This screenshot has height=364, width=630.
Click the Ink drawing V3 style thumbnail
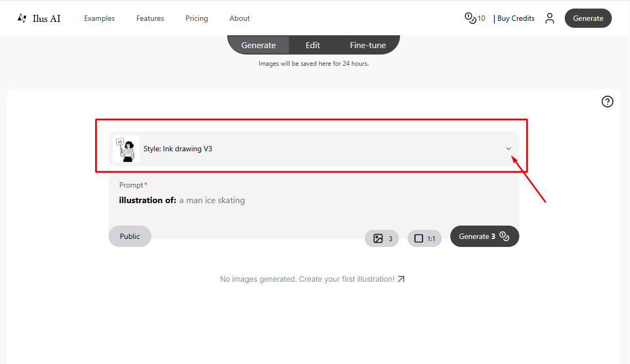pos(126,149)
